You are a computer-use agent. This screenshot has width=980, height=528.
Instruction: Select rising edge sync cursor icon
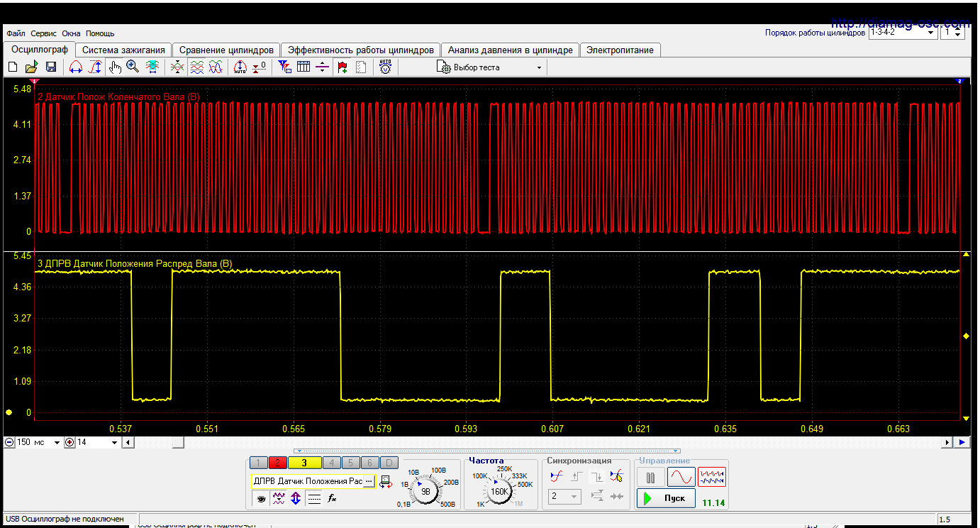pyautogui.click(x=557, y=476)
